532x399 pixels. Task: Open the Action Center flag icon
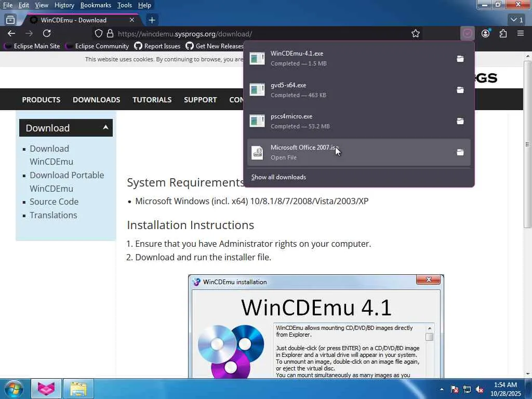tap(454, 390)
